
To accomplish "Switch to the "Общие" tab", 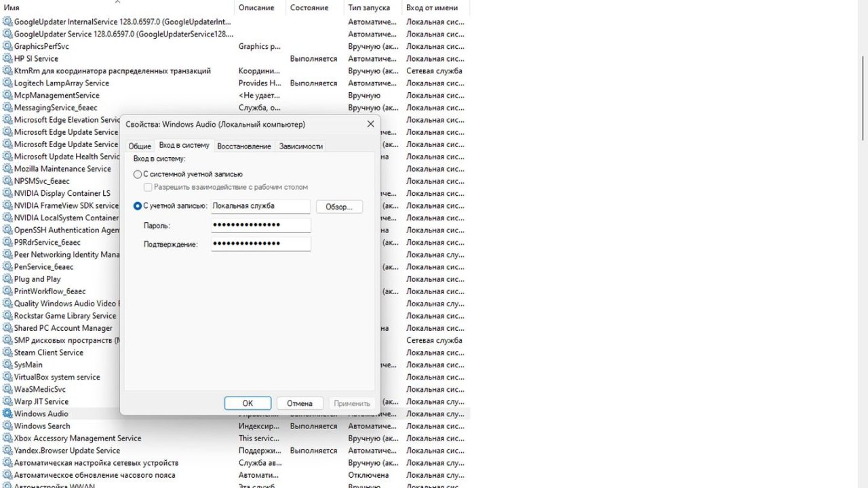I will pos(140,146).
